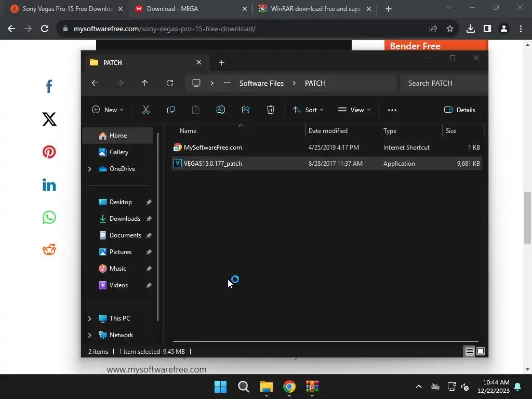Share page on Facebook
Image resolution: width=532 pixels, height=399 pixels.
coord(49,86)
